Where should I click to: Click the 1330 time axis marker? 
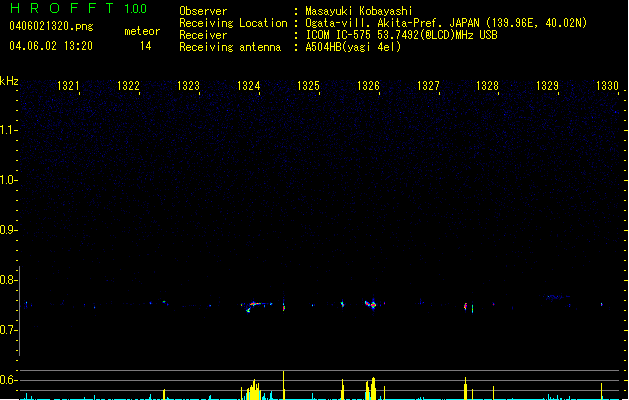coord(607,86)
